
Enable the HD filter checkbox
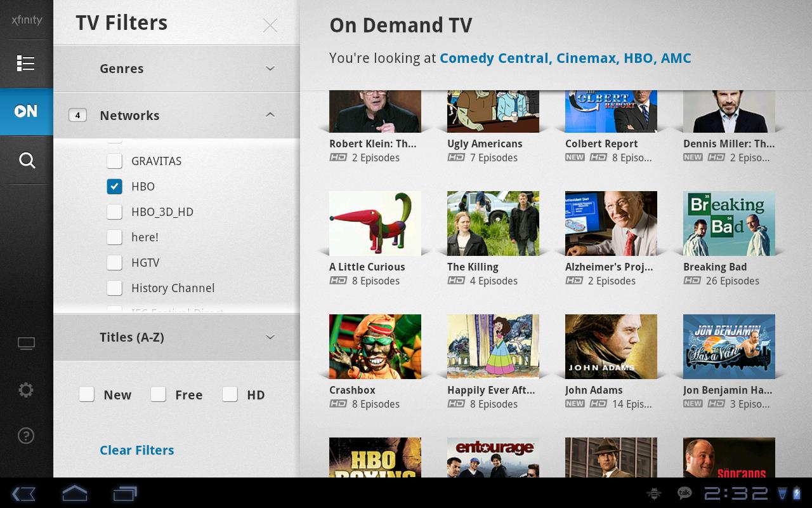230,394
